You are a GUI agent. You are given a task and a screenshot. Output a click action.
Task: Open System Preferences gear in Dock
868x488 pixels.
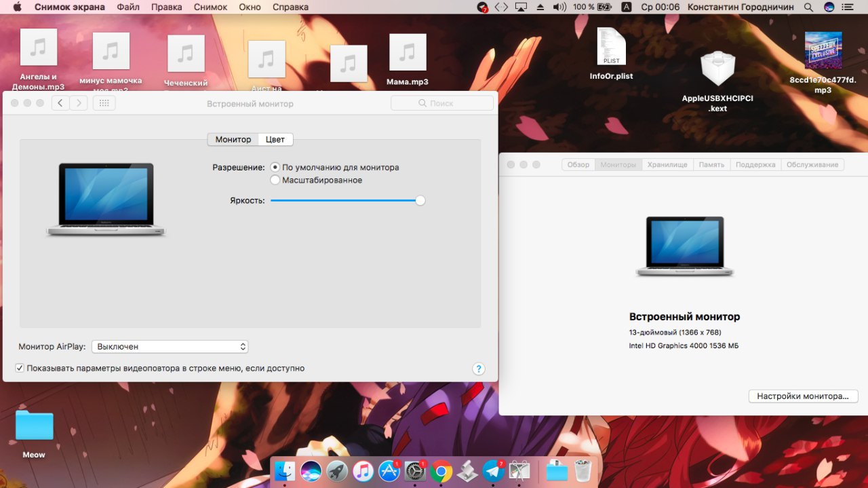click(x=415, y=470)
